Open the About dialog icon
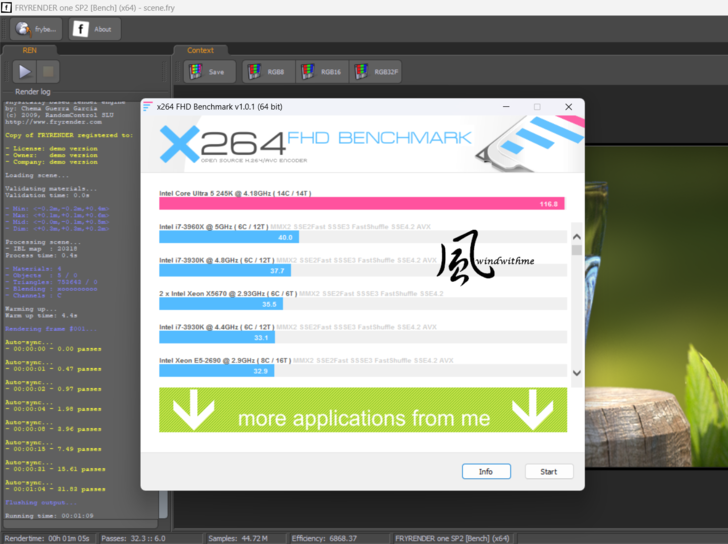Screen dimensions: 728x544 (x=94, y=29)
